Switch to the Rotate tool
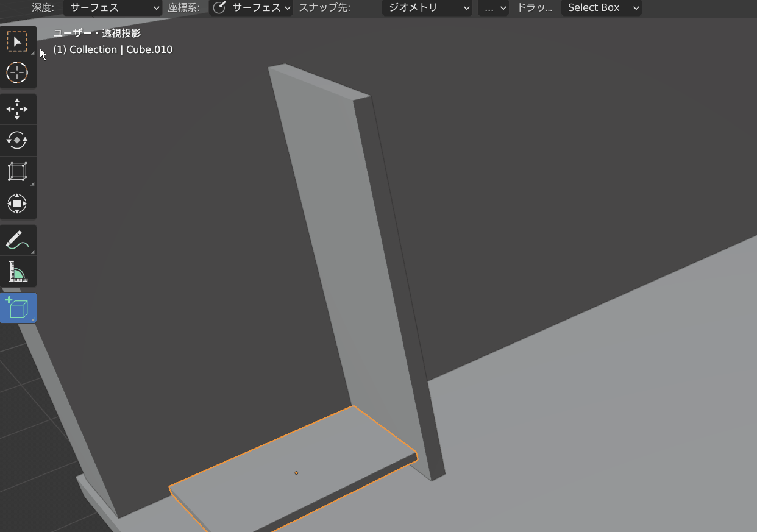 pos(17,141)
